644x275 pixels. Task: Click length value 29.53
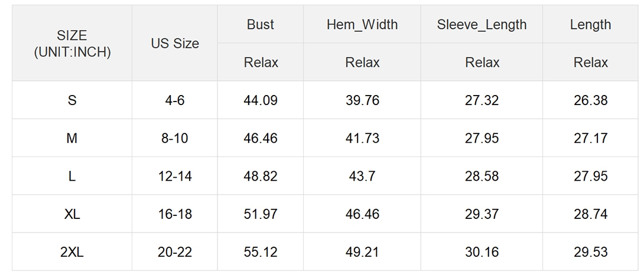(x=590, y=251)
